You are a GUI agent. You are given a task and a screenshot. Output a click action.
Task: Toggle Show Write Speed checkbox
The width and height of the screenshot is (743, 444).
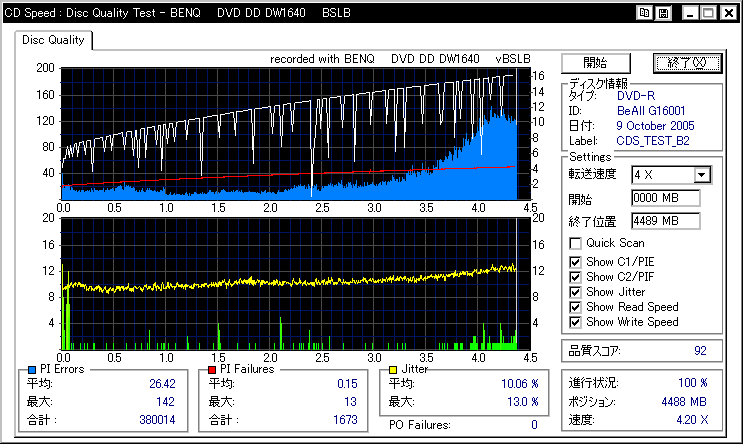[575, 323]
